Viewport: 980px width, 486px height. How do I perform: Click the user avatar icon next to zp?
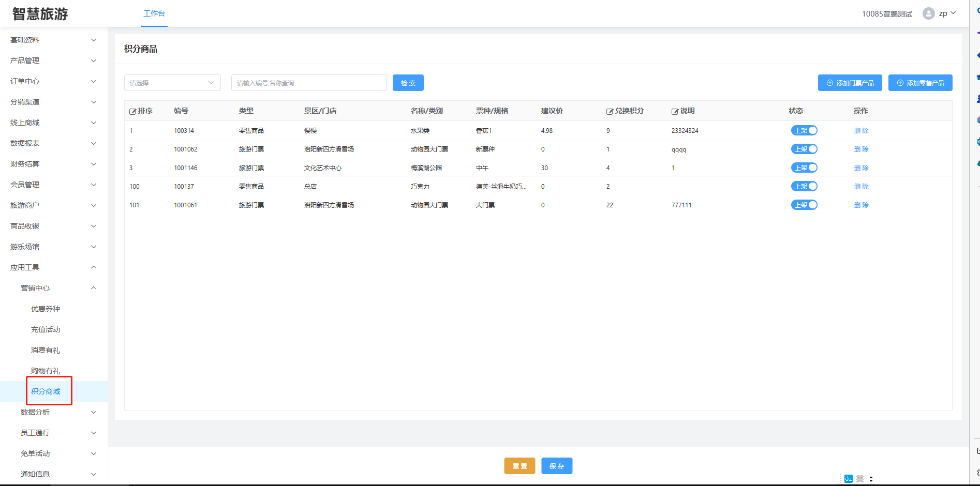[928, 13]
